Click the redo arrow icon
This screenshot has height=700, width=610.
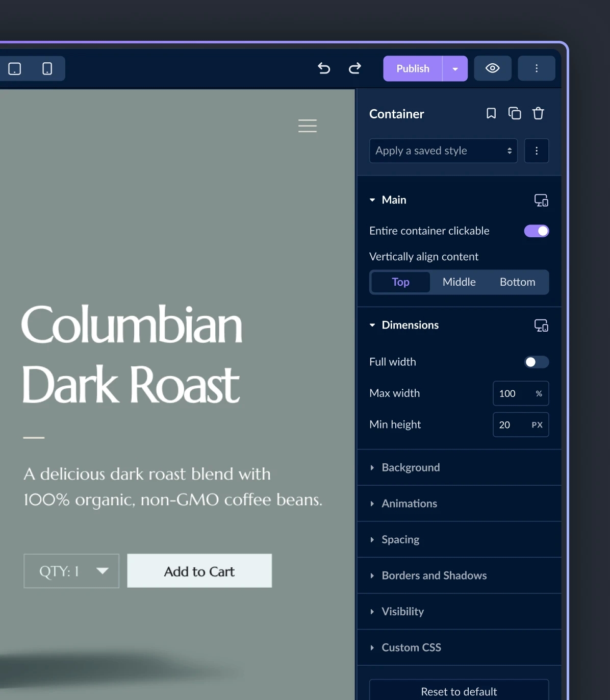pyautogui.click(x=355, y=68)
